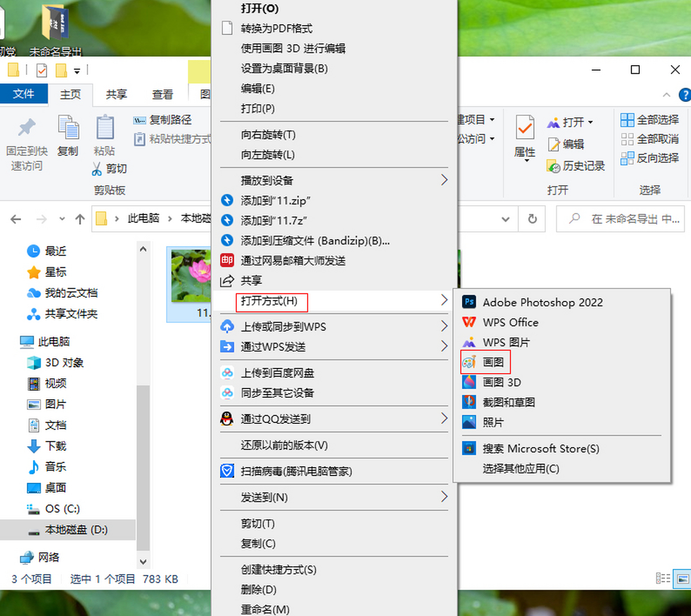
Task: Click ribbon 编辑 button
Action: click(566, 144)
